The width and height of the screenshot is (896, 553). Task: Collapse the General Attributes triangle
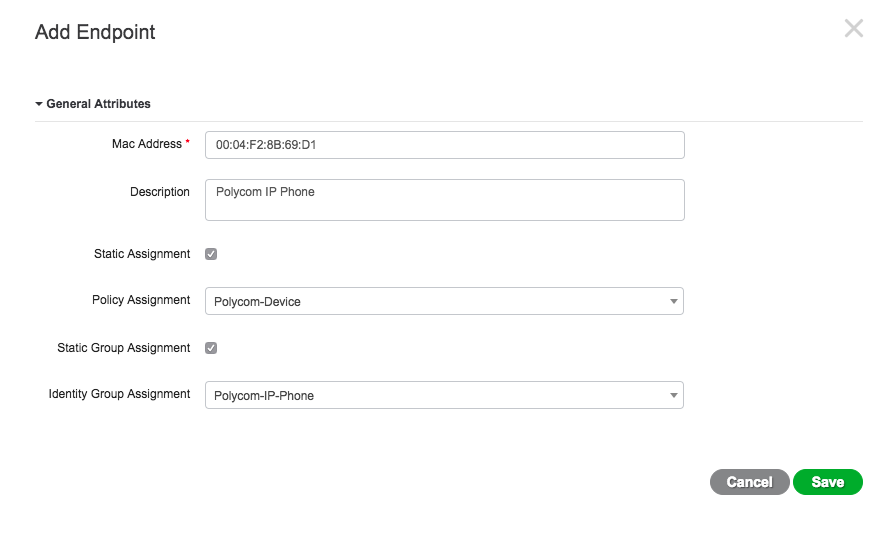click(39, 104)
